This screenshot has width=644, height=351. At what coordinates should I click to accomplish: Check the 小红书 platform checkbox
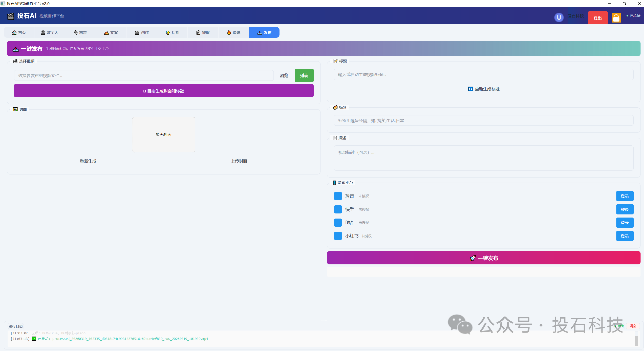tap(338, 236)
